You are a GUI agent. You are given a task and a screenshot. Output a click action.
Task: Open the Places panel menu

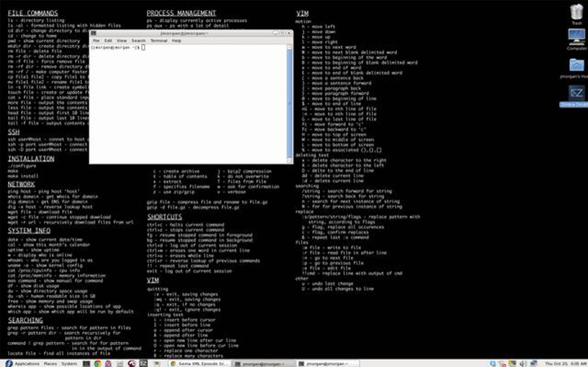click(x=50, y=364)
